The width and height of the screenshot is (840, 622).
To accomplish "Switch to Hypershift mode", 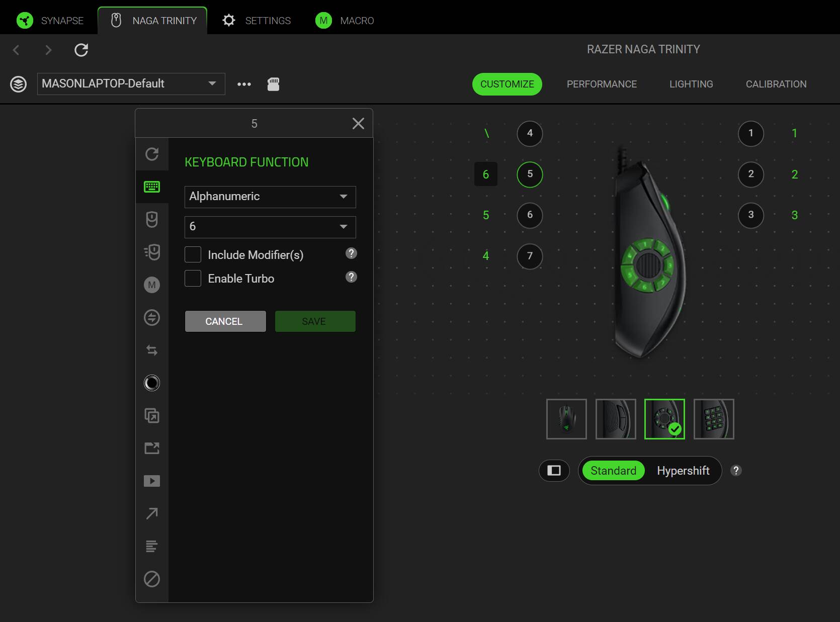I will pos(683,471).
